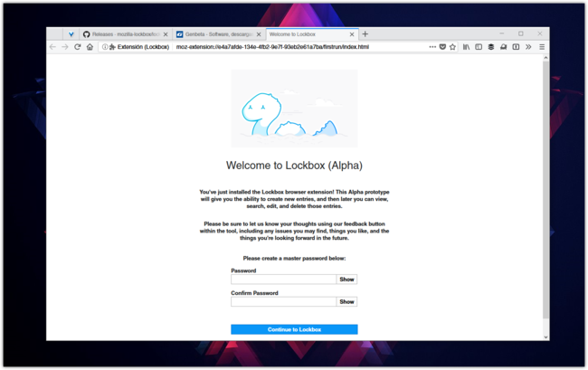
Task: Show the Password field contents
Action: [346, 280]
